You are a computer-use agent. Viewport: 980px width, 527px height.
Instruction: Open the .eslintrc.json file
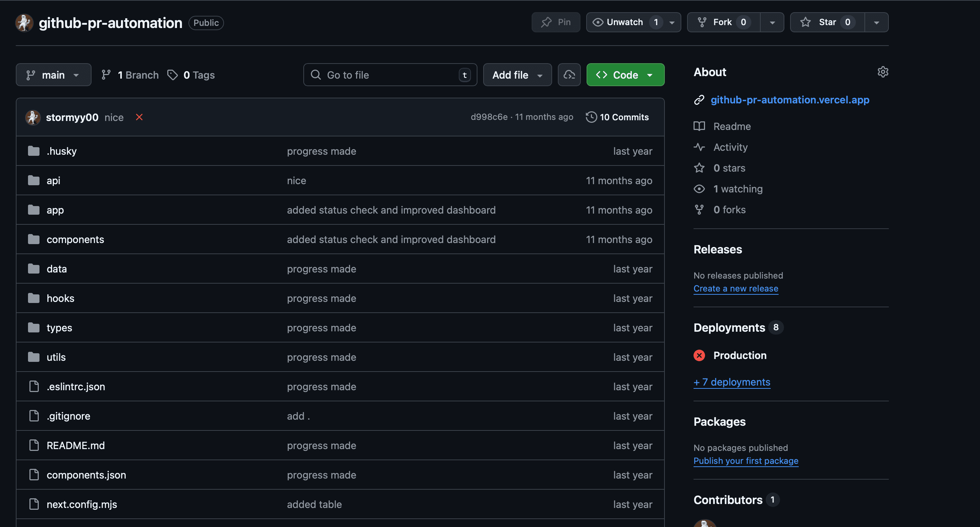coord(76,387)
